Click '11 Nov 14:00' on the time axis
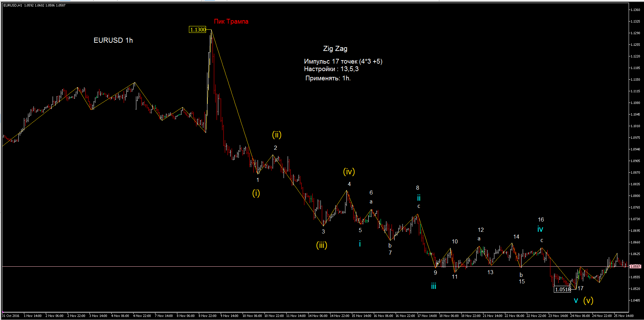The height and width of the screenshot is (320, 644). point(296,316)
